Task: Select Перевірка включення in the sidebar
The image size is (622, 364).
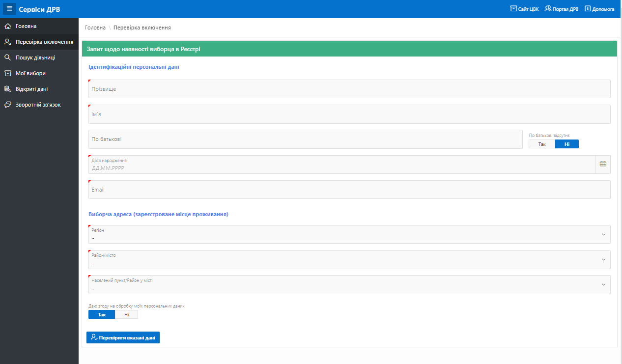Action: coord(39,42)
